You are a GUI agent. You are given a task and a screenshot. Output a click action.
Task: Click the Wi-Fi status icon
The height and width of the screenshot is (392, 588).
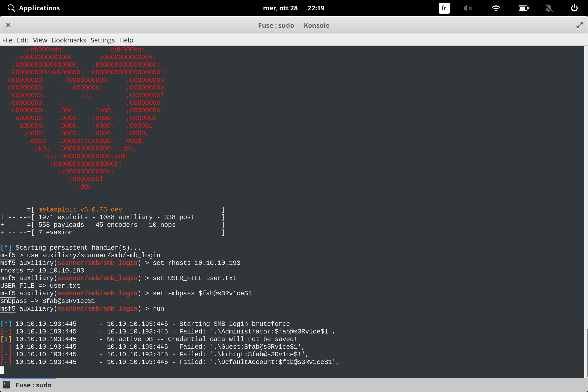point(496,8)
